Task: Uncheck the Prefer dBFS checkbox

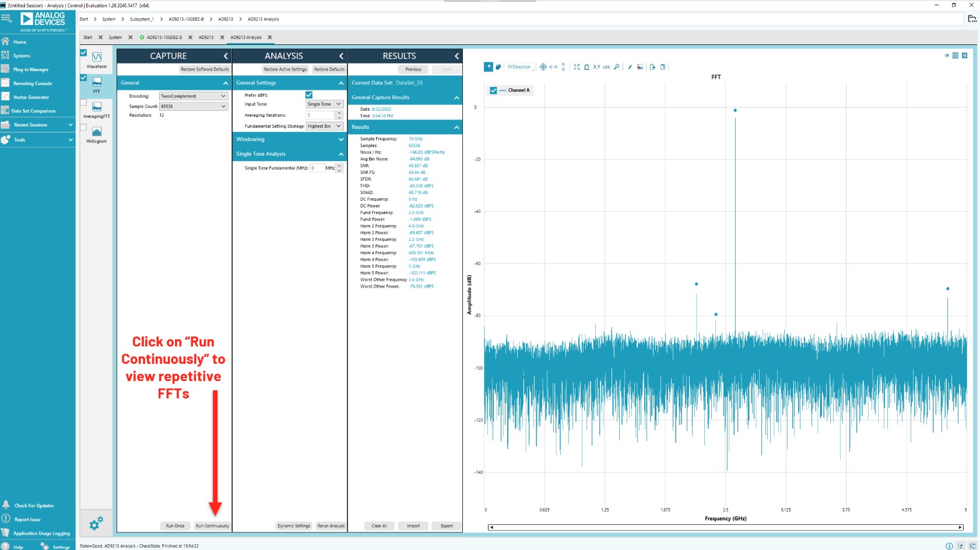Action: point(310,94)
